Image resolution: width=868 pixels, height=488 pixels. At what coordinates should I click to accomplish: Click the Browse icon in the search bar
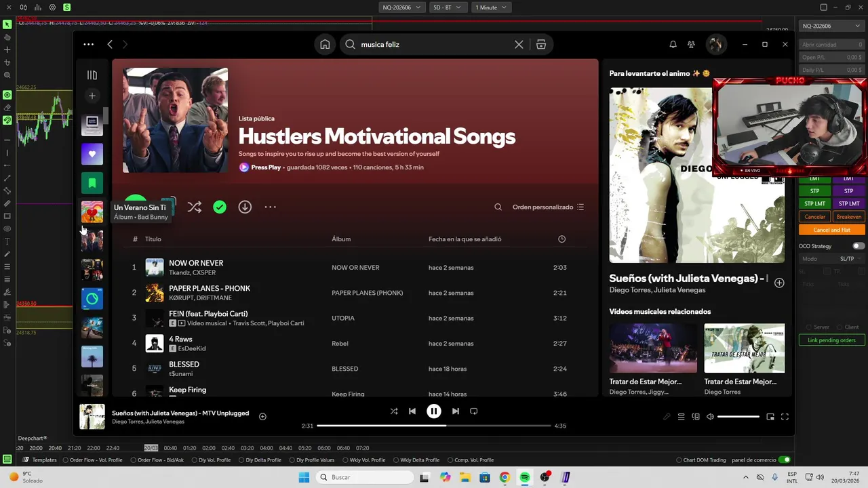[x=540, y=44]
